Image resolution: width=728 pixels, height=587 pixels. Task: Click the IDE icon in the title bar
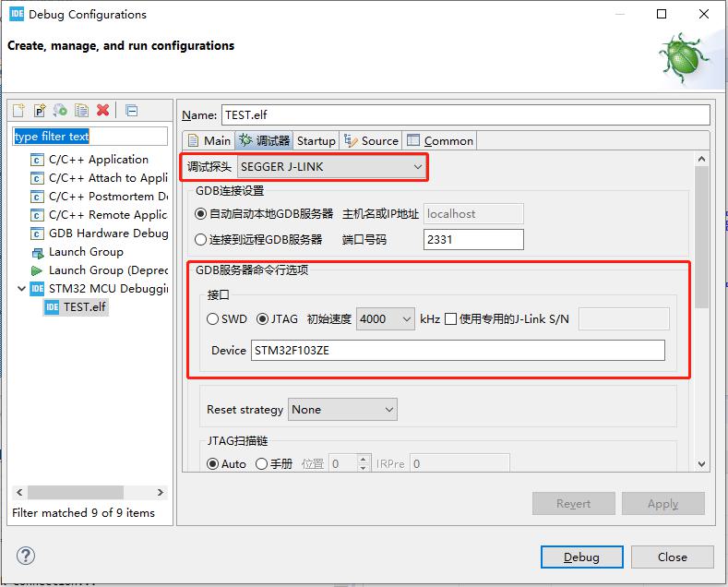17,14
